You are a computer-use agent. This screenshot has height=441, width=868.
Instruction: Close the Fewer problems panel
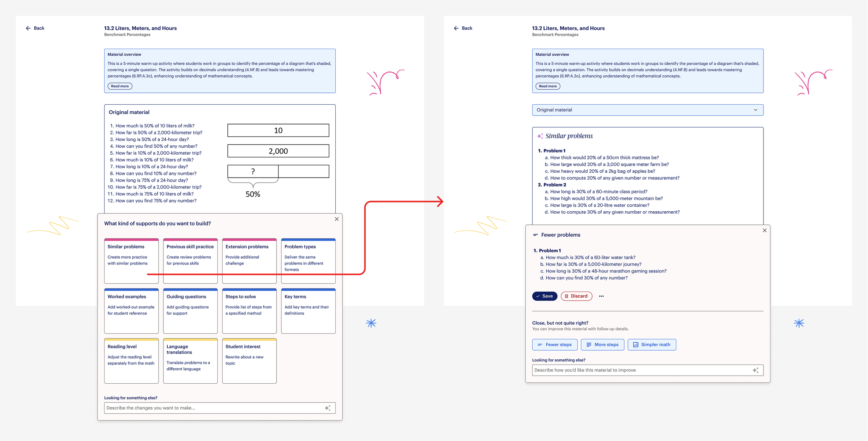click(x=764, y=230)
